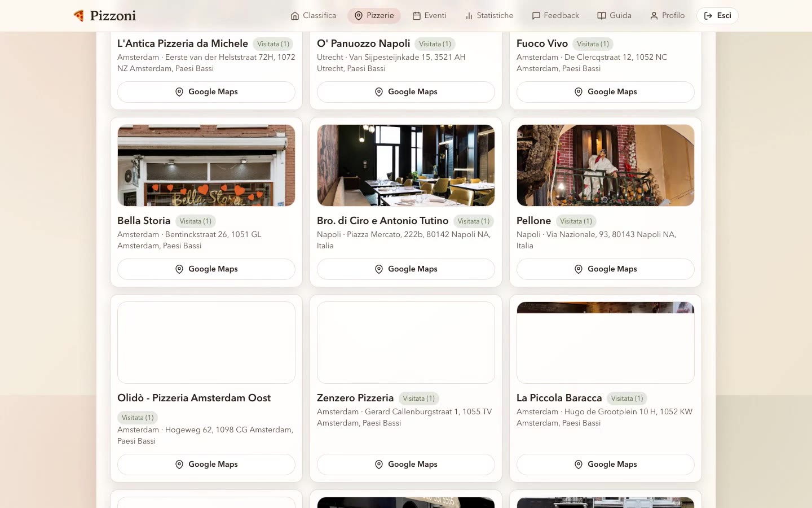Open Google Maps for O' Panuozzo Napoli
This screenshot has width=812, height=508.
point(406,92)
